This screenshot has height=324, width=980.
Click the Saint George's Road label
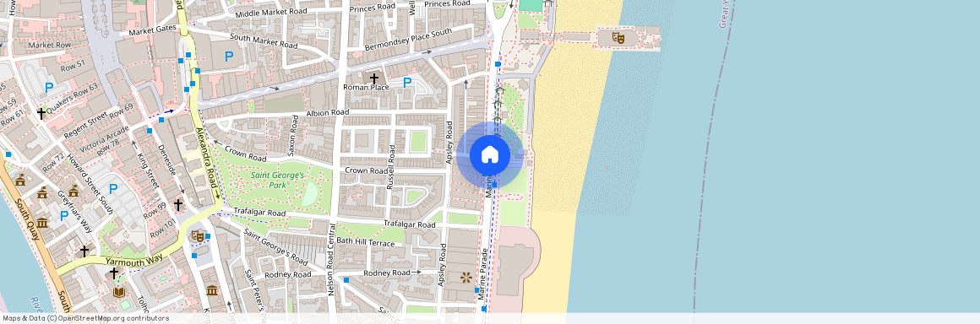pos(275,247)
